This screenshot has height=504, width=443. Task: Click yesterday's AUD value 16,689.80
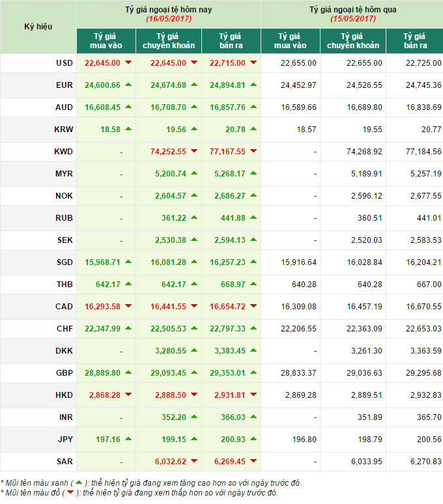tap(364, 107)
